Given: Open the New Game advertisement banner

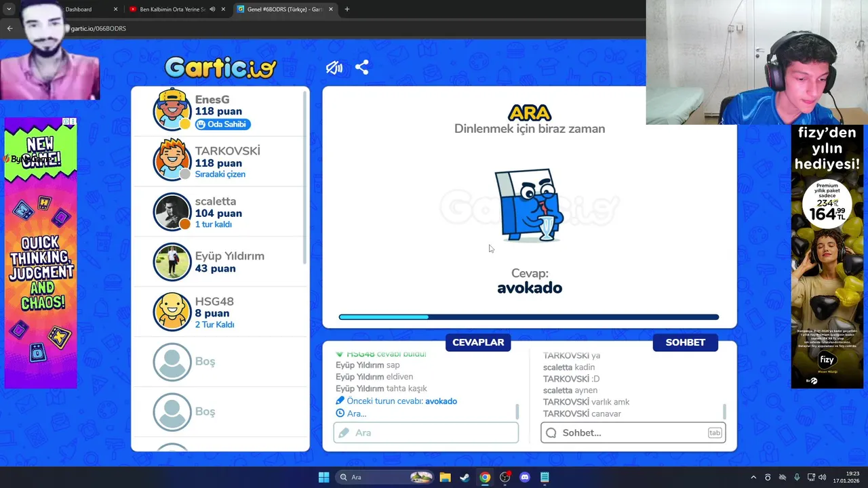Looking at the screenshot, I should 41,253.
